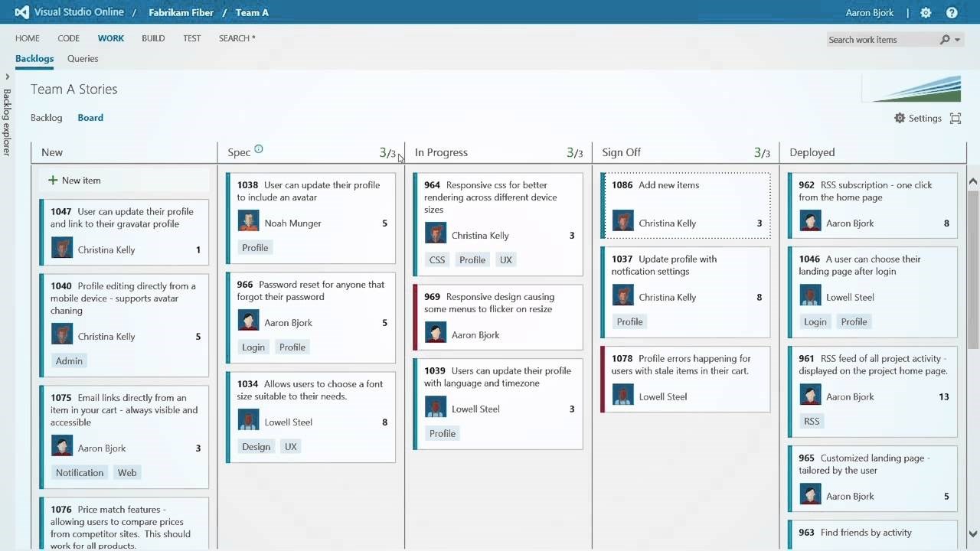980x551 pixels.
Task: Click the Profile tag on card 1038
Action: click(x=255, y=248)
